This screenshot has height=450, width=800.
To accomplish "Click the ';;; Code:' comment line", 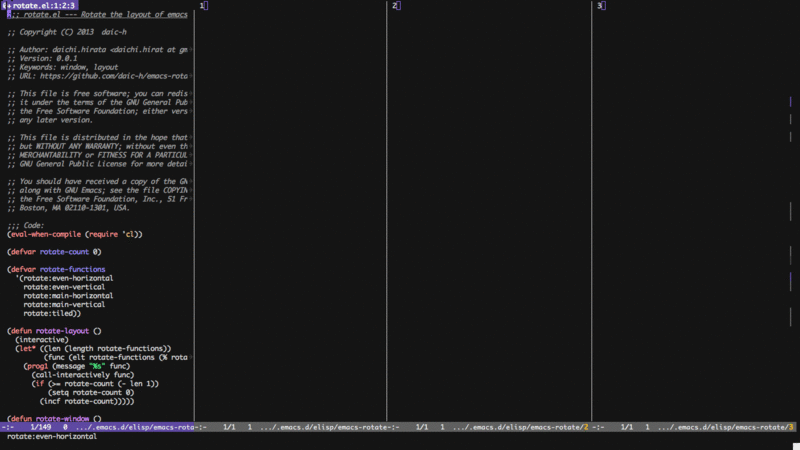I will [x=26, y=226].
